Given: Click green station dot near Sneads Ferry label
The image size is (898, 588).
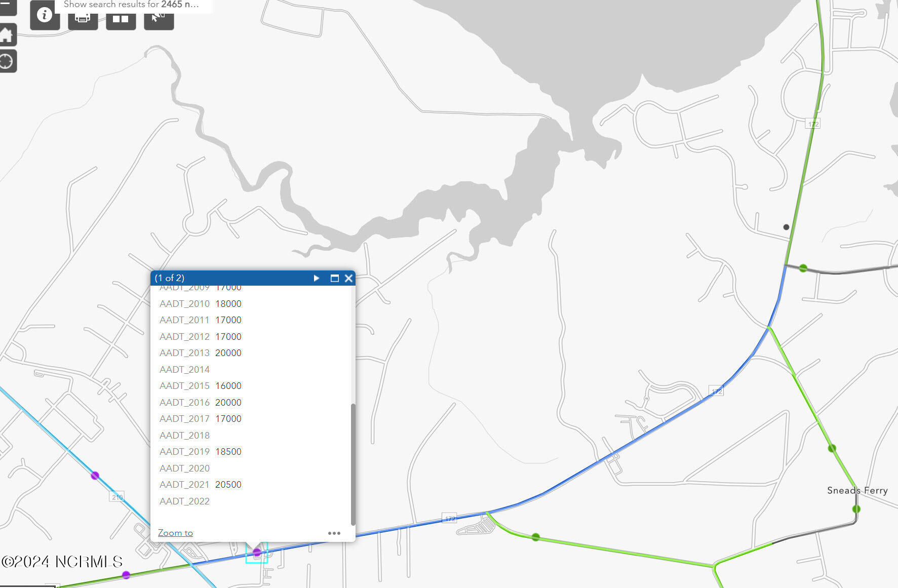Looking at the screenshot, I should tap(856, 509).
